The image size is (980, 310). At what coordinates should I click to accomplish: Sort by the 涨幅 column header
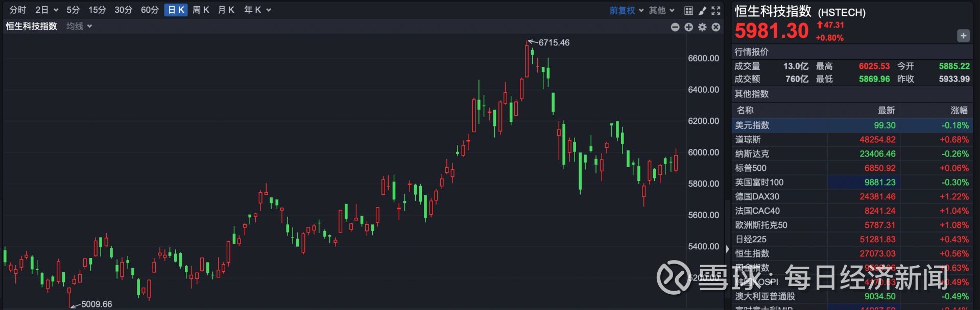[959, 110]
